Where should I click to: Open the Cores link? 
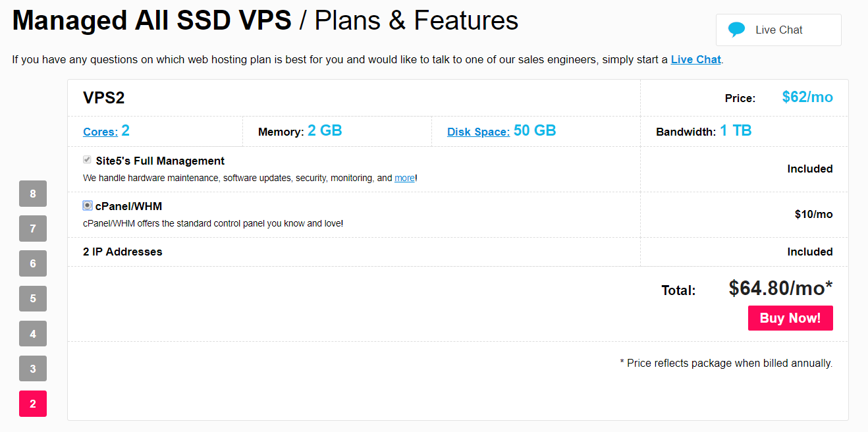click(x=100, y=131)
